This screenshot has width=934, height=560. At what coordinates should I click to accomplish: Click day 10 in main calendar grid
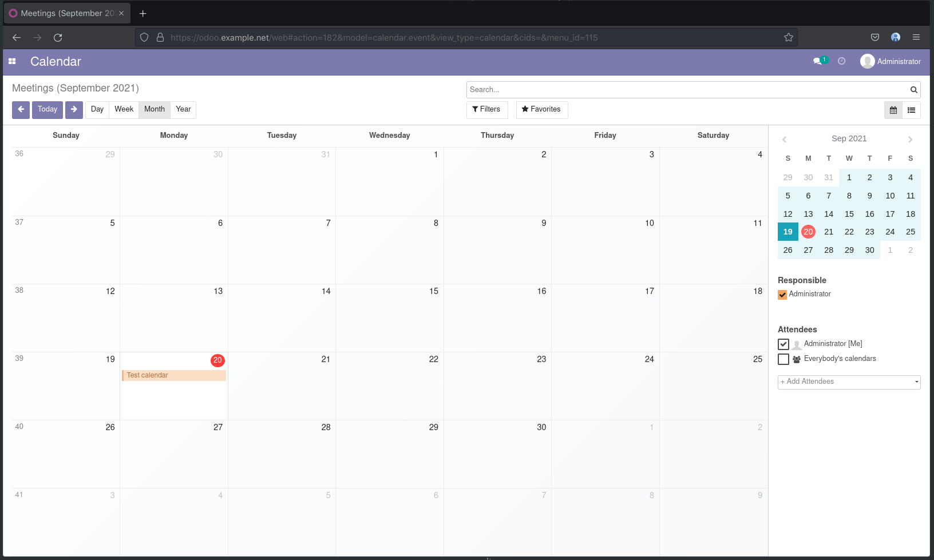pyautogui.click(x=605, y=250)
